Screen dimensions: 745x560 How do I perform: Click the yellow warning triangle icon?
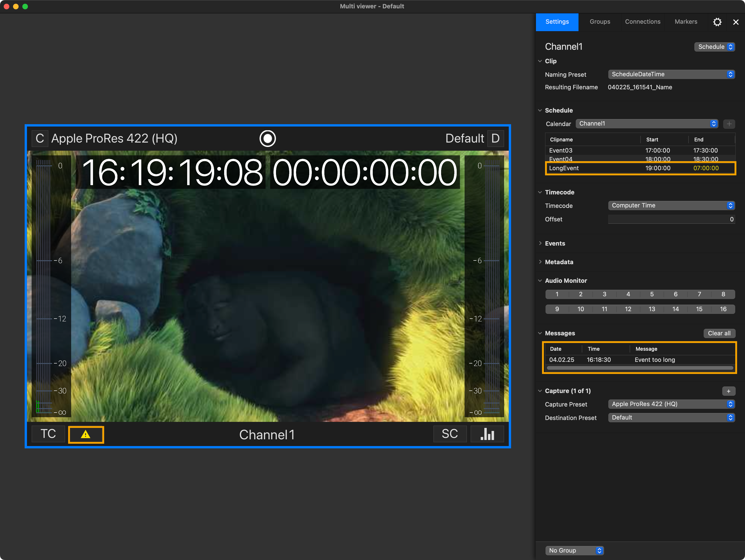pos(86,434)
